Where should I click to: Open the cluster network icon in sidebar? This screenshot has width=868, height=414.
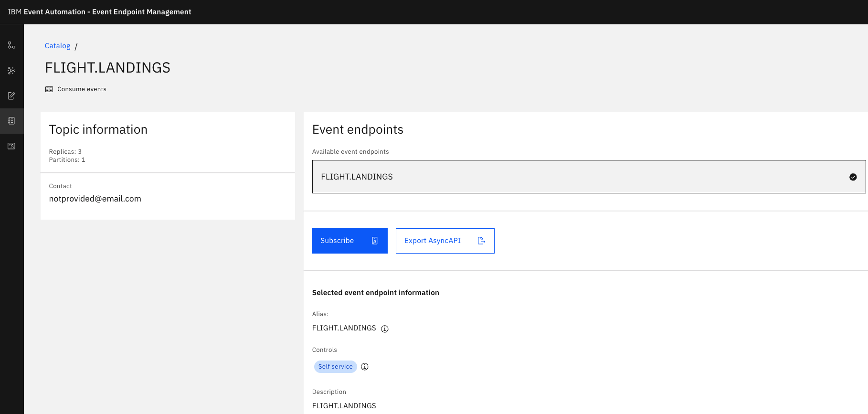tap(11, 71)
